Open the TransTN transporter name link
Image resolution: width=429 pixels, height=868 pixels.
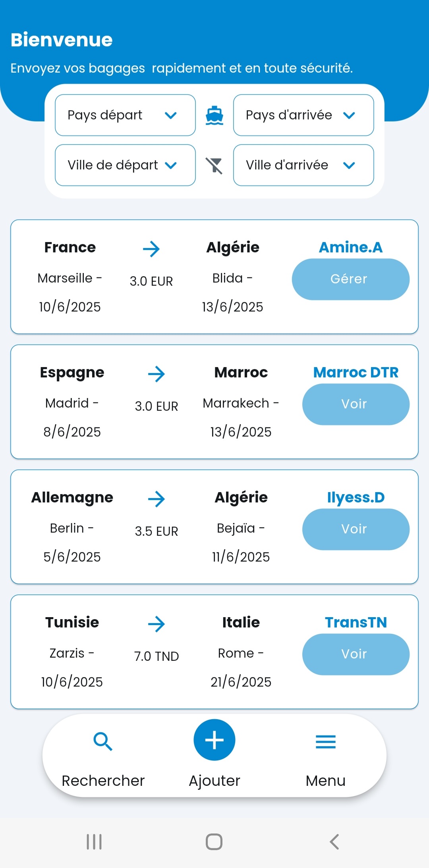coord(356,622)
